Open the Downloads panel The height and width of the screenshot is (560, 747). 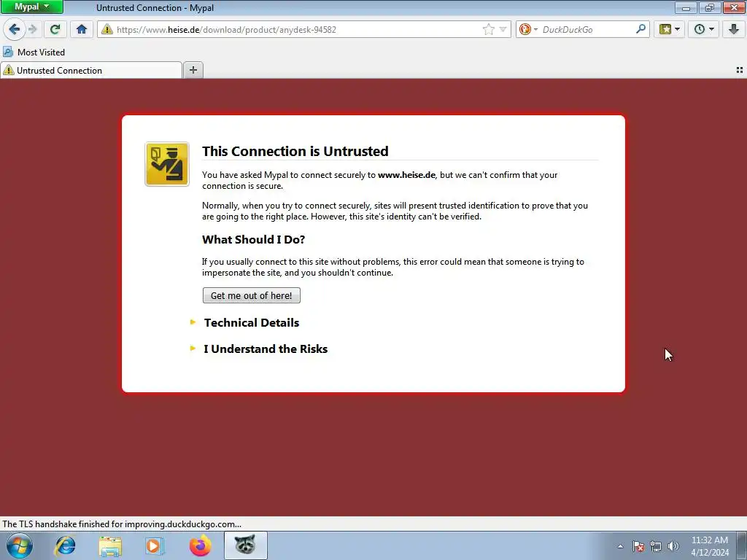[x=734, y=29]
